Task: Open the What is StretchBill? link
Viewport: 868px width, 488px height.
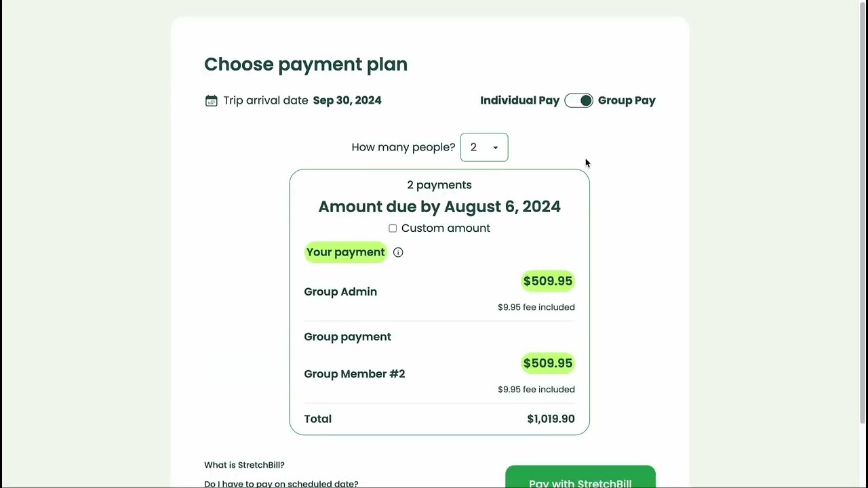Action: (244, 465)
